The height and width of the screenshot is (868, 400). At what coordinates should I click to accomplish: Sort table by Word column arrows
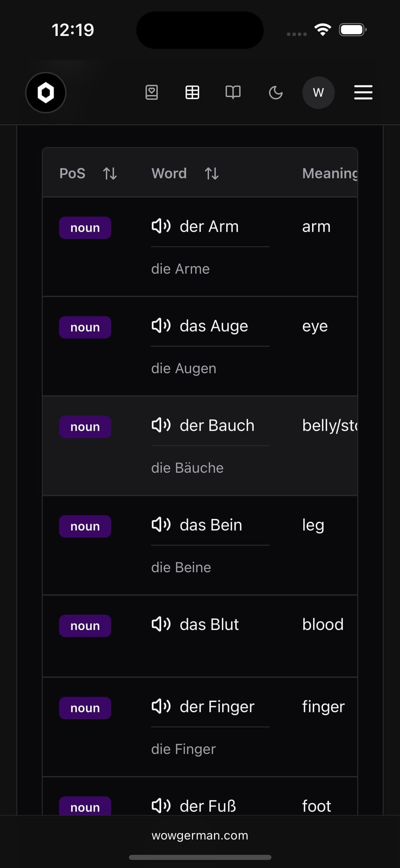(211, 173)
